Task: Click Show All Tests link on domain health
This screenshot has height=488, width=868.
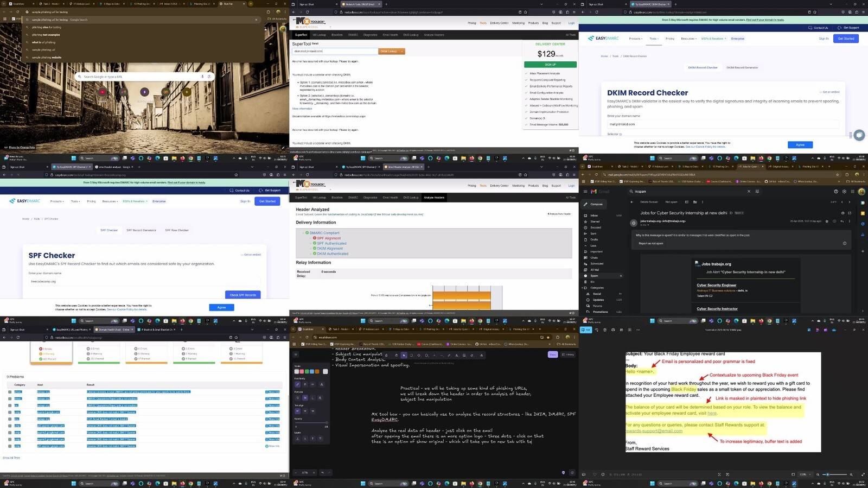Action: click(11, 458)
